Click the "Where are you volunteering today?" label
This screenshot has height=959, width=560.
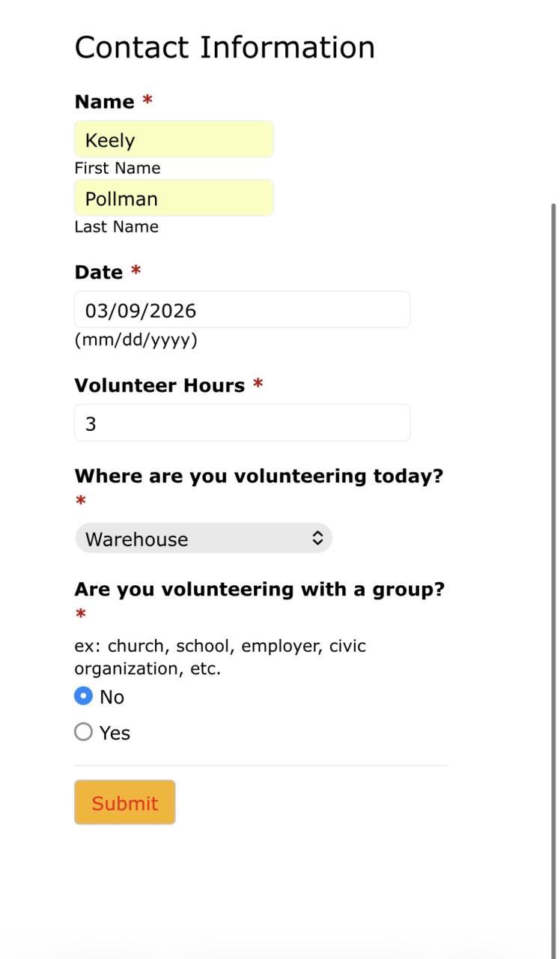(258, 477)
